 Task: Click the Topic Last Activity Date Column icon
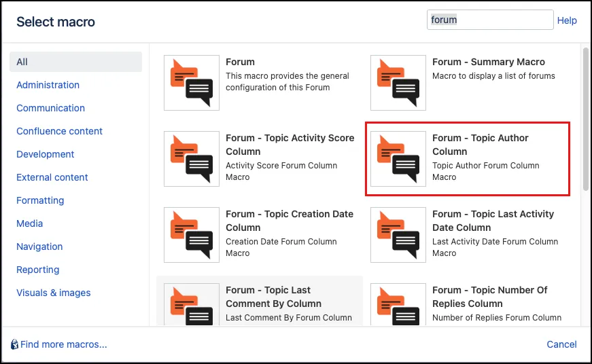coord(398,235)
